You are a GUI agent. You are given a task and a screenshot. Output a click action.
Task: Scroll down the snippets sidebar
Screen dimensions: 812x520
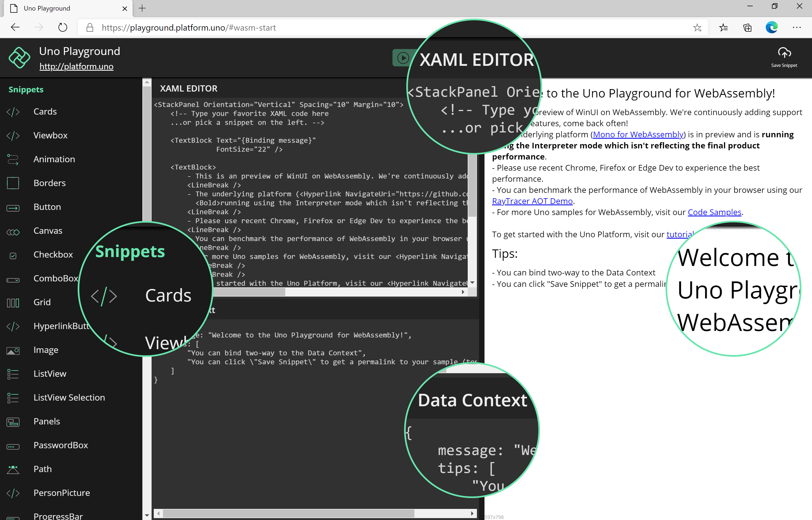(x=146, y=515)
